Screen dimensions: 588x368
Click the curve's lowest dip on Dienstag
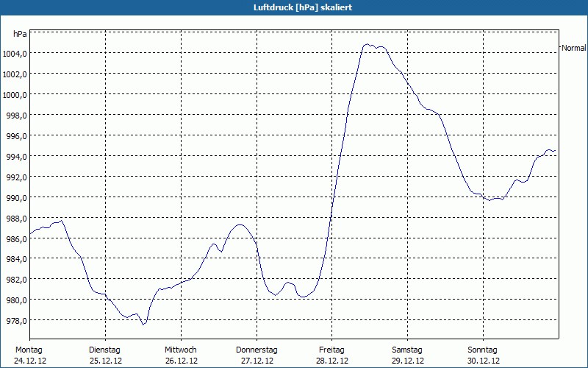144,324
